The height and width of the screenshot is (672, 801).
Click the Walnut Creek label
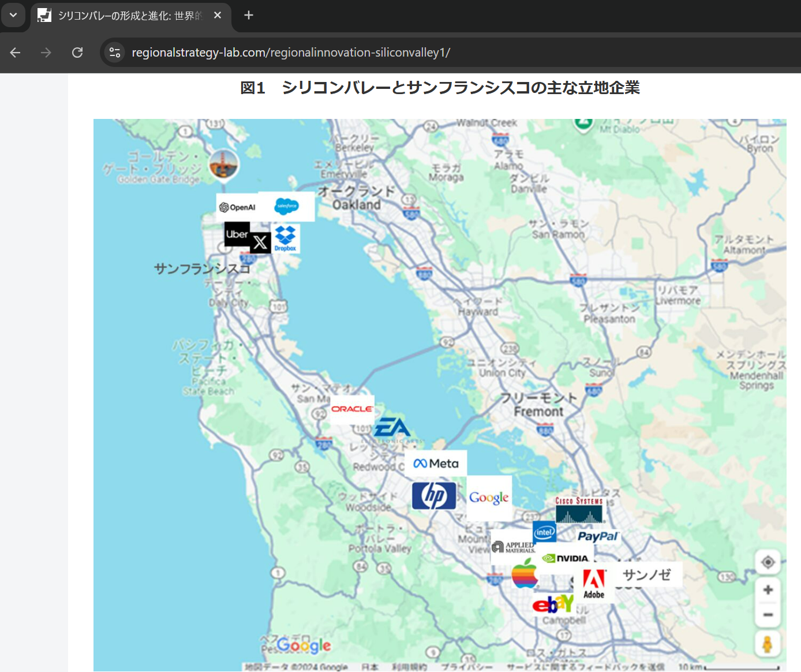coord(487,123)
